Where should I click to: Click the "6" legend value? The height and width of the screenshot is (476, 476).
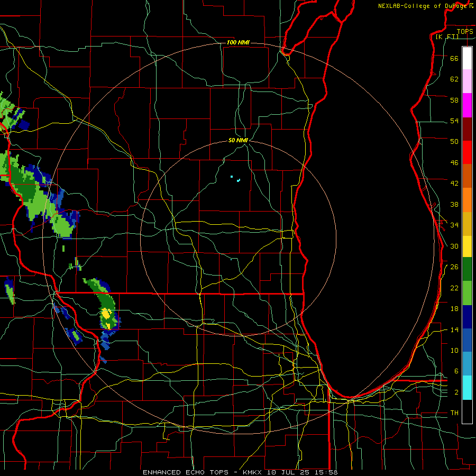tap(456, 371)
